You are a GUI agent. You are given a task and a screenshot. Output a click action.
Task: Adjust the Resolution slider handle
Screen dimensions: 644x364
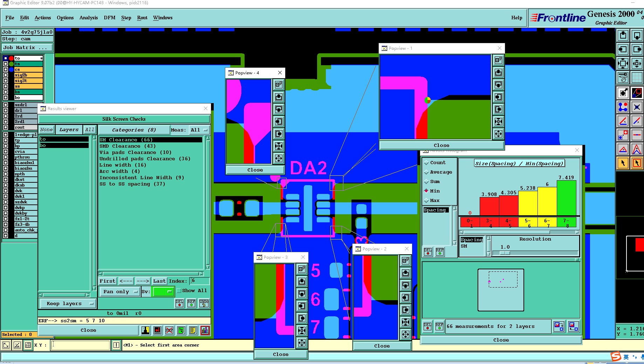[505, 253]
